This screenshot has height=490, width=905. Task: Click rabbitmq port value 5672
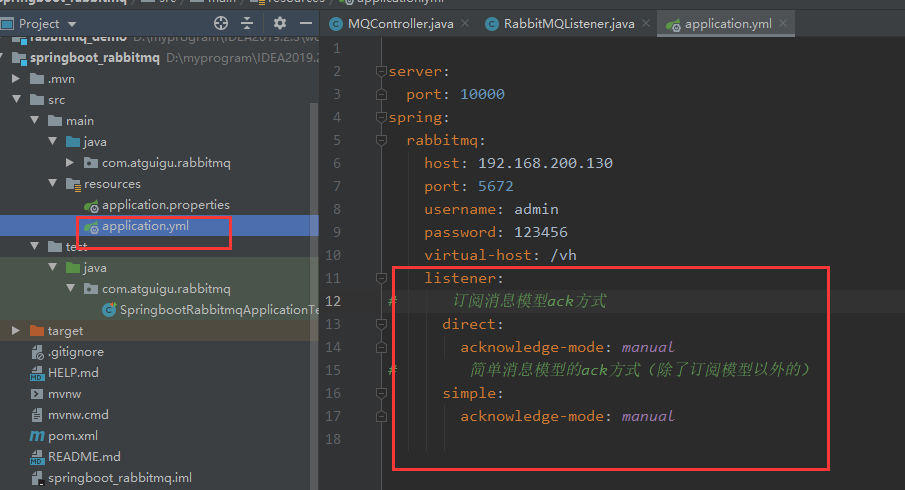[495, 186]
